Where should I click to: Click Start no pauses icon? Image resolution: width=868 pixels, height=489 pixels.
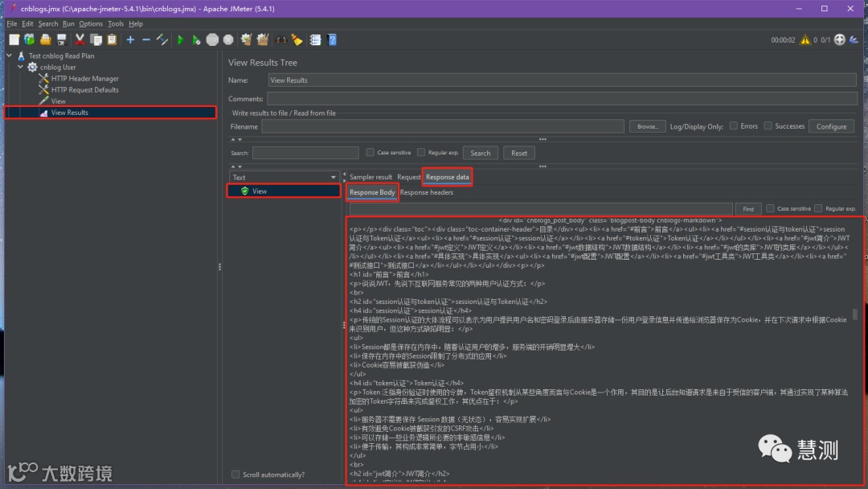[196, 39]
